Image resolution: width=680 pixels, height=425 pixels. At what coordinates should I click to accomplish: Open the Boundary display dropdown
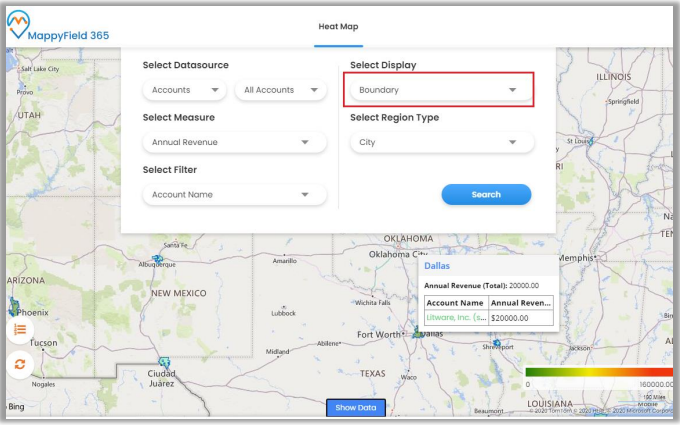(439, 90)
